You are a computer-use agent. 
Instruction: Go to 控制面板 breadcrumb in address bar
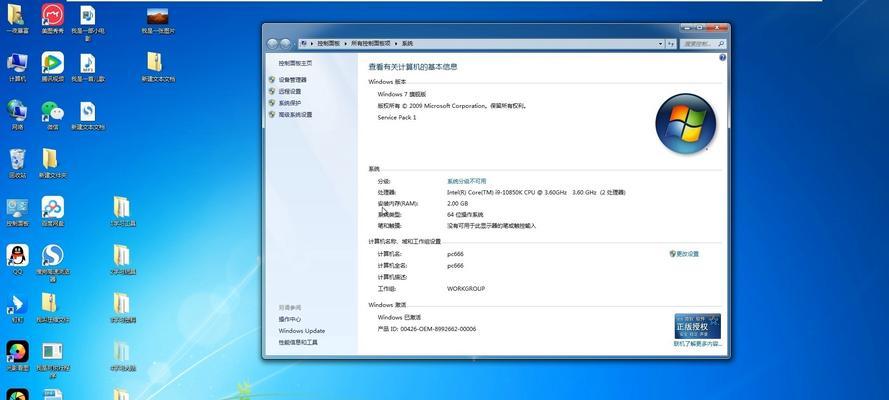[328, 44]
